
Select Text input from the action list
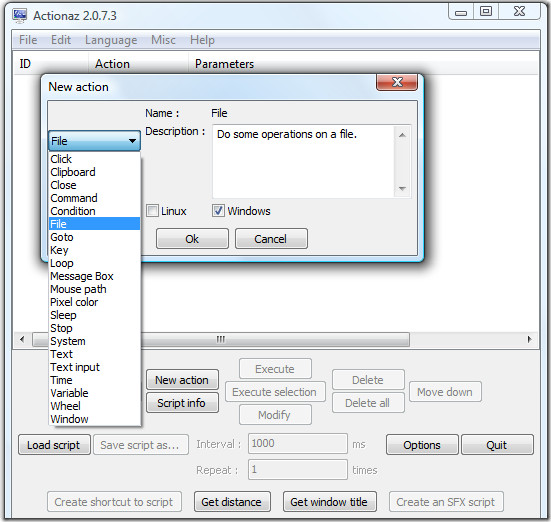coord(75,367)
